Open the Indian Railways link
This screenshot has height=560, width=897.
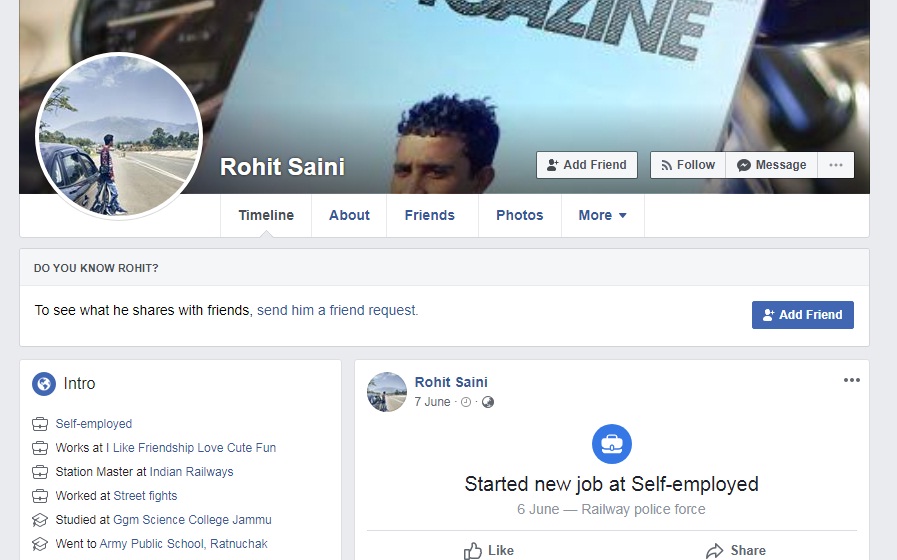tap(192, 472)
